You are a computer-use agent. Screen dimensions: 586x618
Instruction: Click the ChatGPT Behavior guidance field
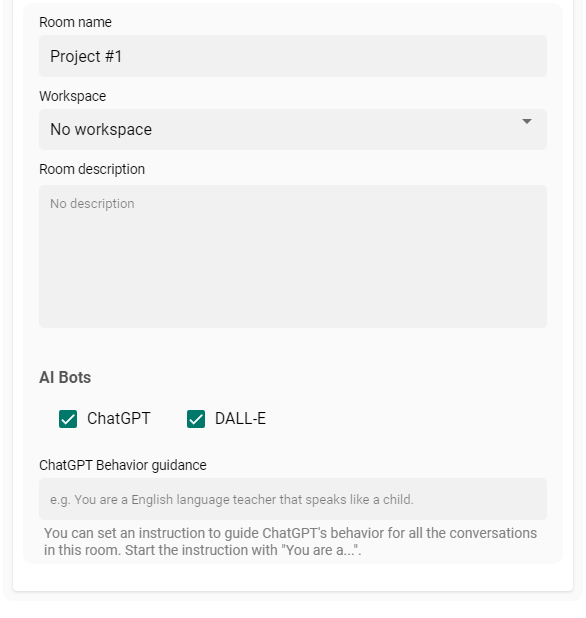[292, 499]
